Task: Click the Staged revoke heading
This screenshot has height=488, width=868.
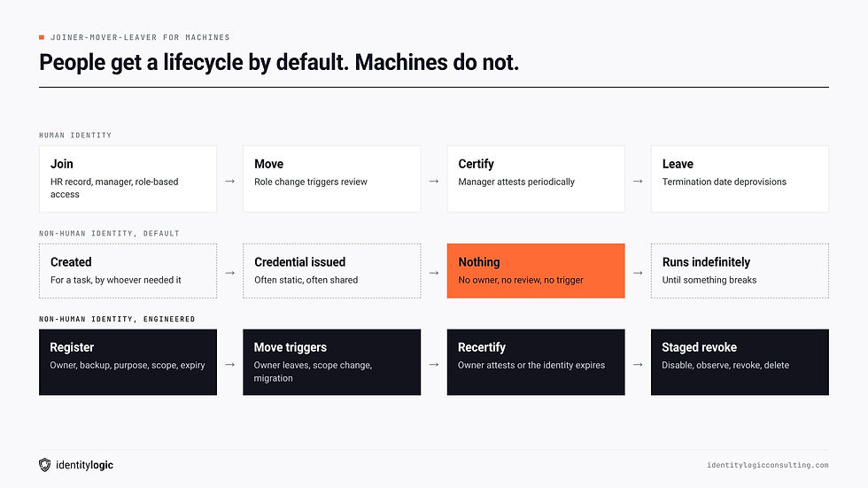Action: click(699, 347)
